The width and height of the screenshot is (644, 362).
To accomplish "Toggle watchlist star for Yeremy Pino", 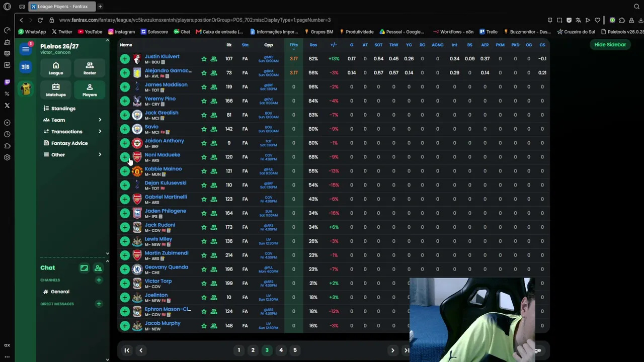I will pyautogui.click(x=204, y=101).
